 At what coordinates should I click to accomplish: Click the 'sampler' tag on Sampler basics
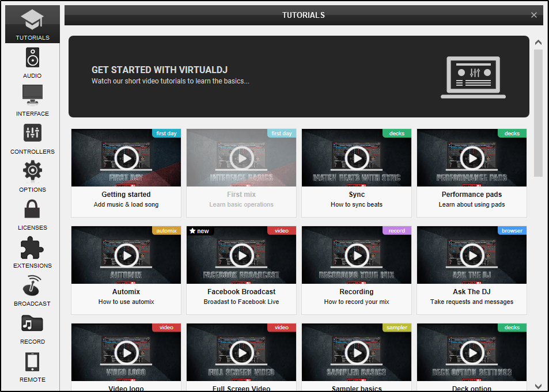pos(397,328)
